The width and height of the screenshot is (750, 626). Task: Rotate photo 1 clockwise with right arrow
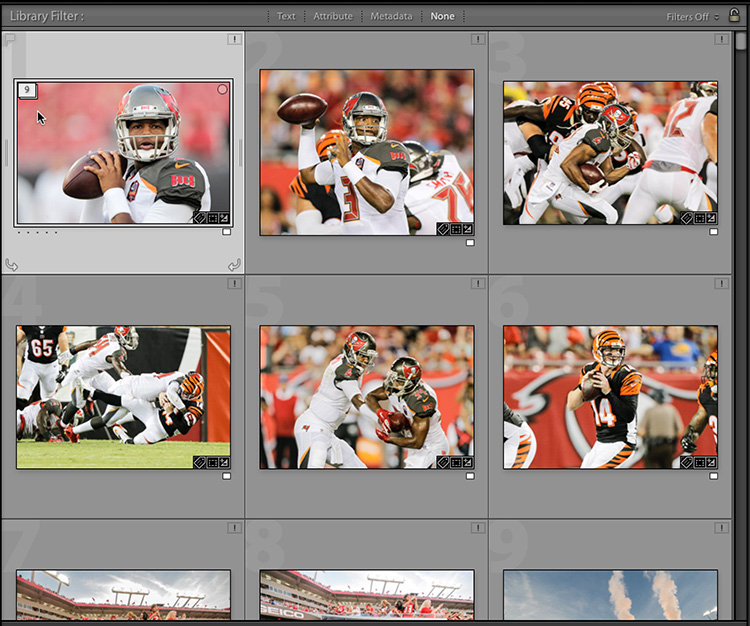coord(234,264)
